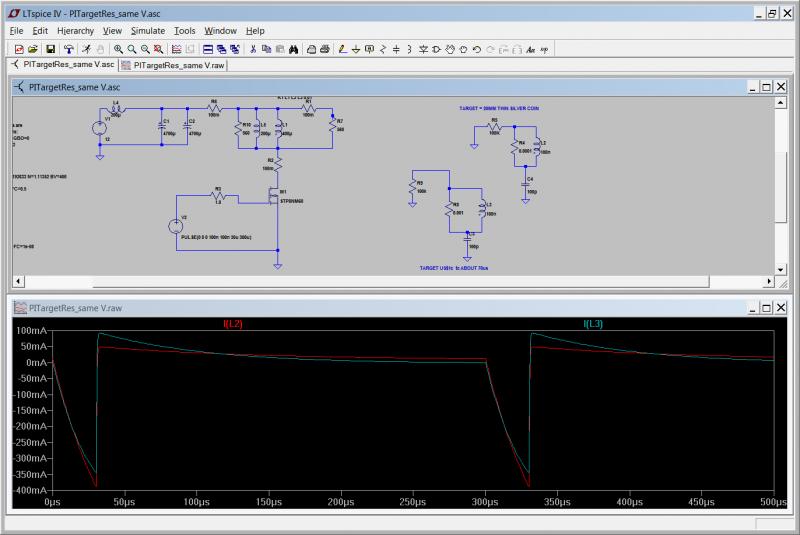Viewport: 800px width, 535px height.
Task: Click the Find binoculars icon
Action: (294, 49)
